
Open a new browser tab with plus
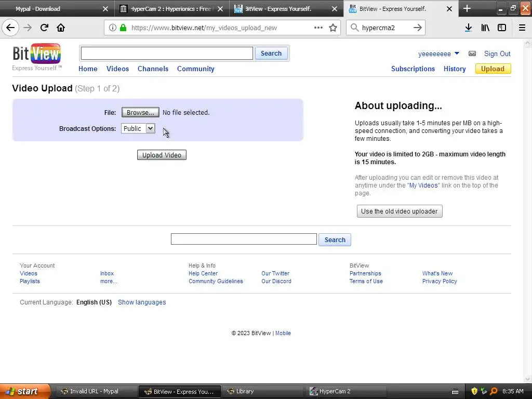point(467,8)
